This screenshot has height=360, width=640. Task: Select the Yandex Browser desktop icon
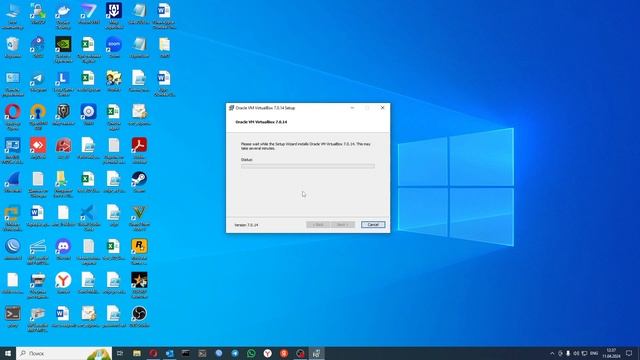[63, 283]
